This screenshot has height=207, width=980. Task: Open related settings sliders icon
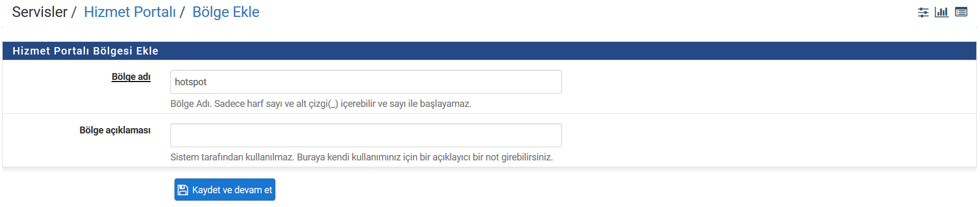[x=923, y=12]
